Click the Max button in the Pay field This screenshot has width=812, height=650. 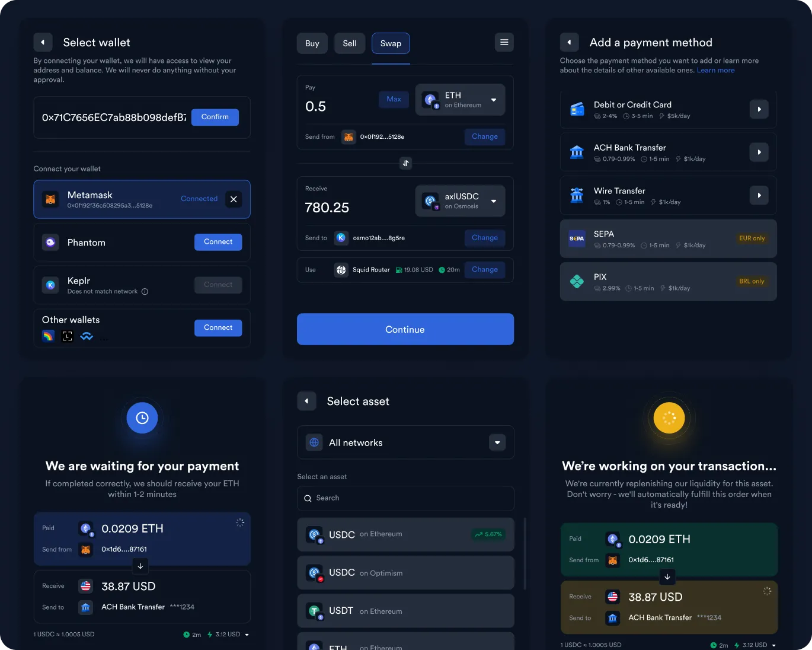[394, 99]
